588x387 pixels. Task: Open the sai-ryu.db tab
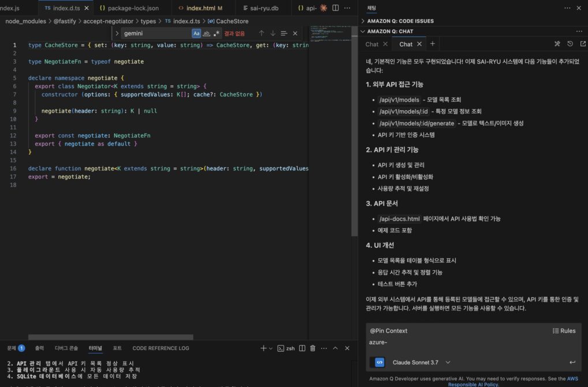(260, 8)
